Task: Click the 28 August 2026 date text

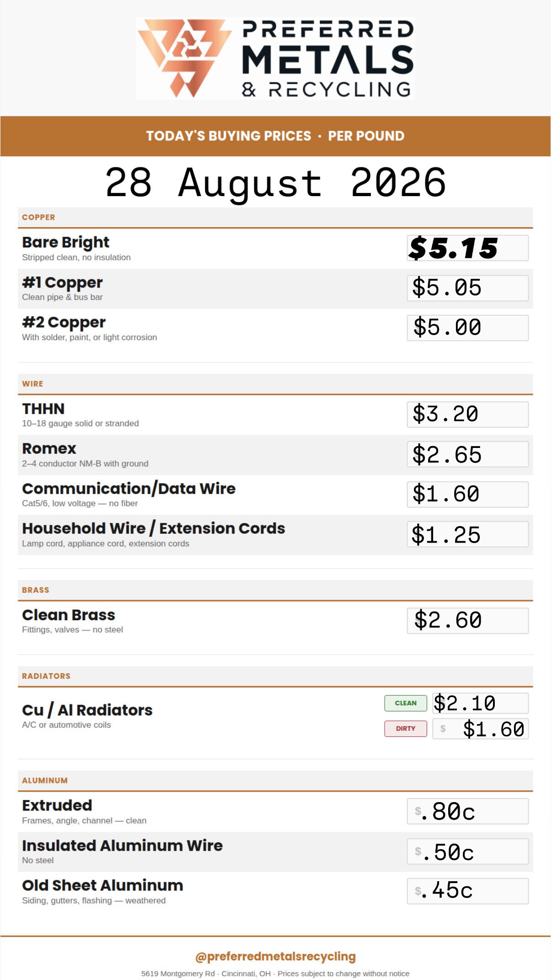Action: click(x=275, y=183)
